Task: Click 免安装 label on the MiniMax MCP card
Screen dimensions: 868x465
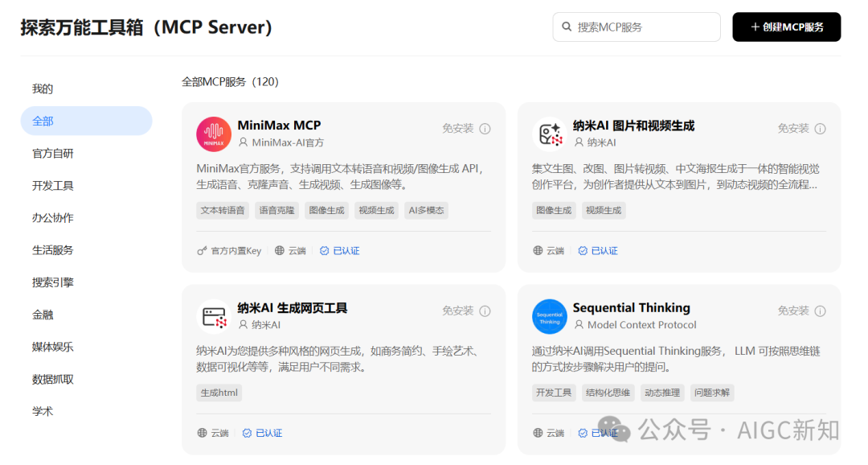Action: click(458, 129)
